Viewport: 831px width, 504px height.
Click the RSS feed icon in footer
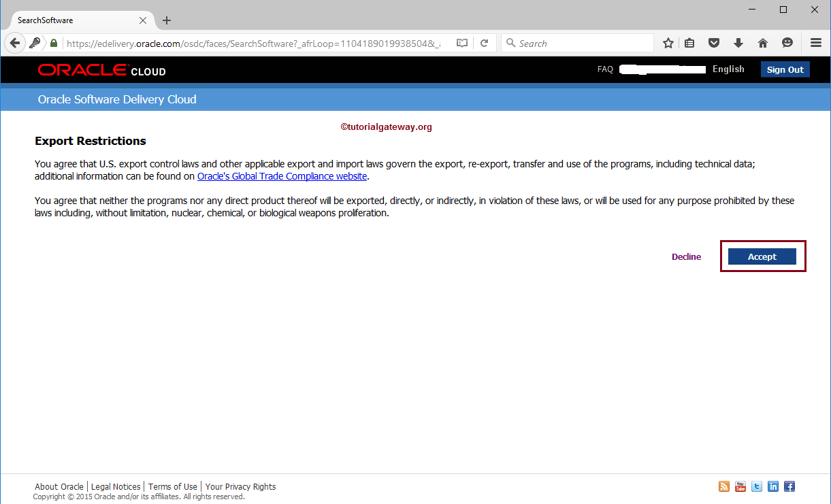click(x=724, y=486)
